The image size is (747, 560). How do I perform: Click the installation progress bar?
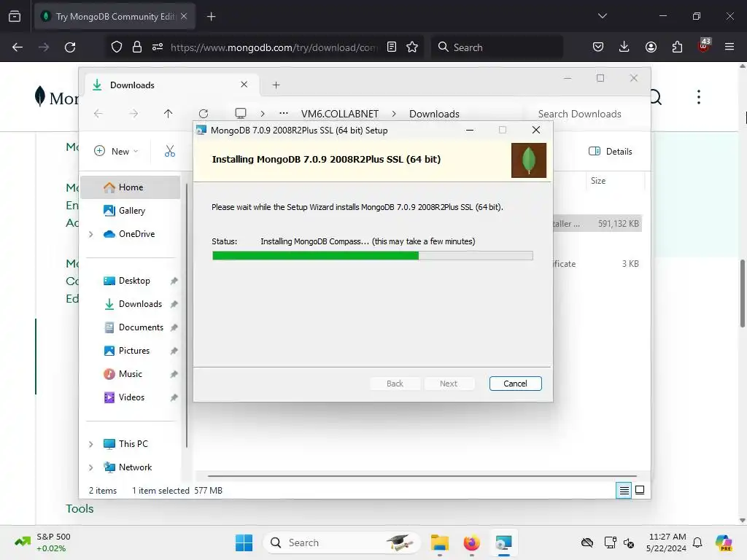click(x=372, y=256)
